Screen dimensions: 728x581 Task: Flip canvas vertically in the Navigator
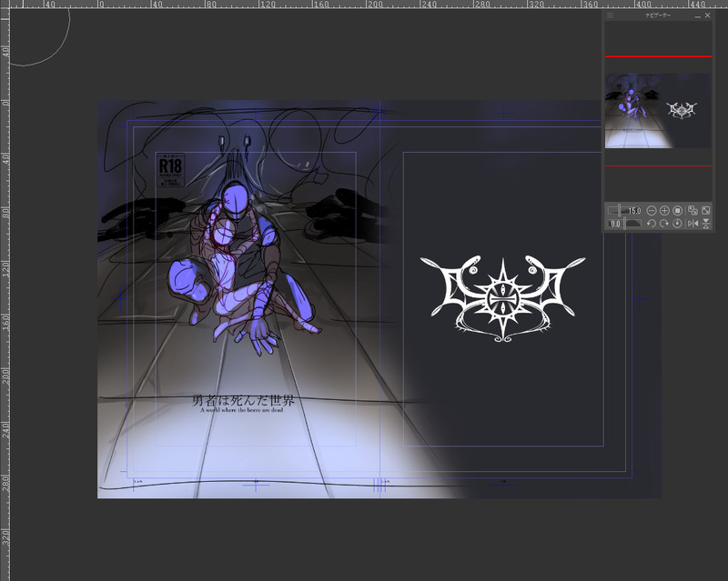coord(706,224)
